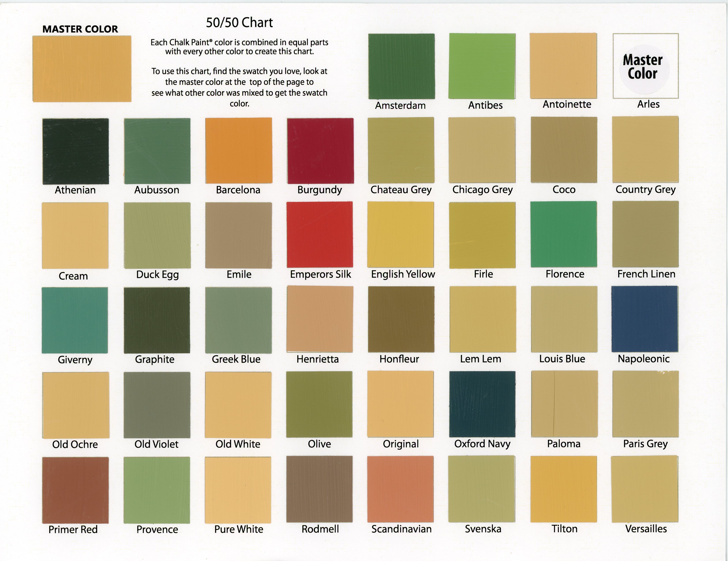Choose the teal Giverny swatch
728x561 pixels.
coord(75,320)
